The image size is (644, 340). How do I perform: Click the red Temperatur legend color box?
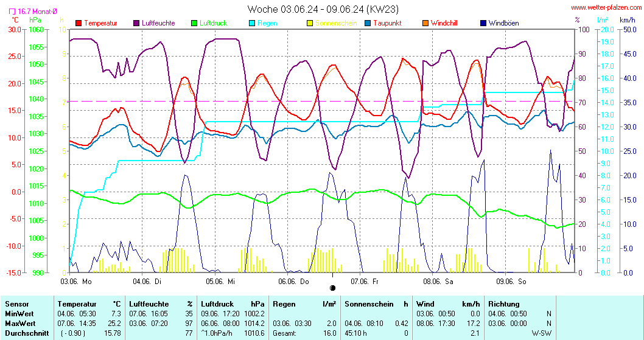pyautogui.click(x=79, y=23)
